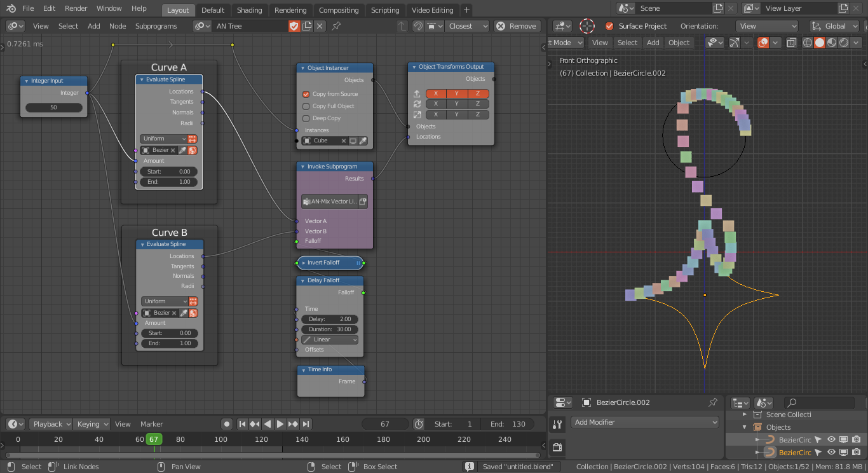Open the File menu
The width and height of the screenshot is (868, 473).
point(28,9)
